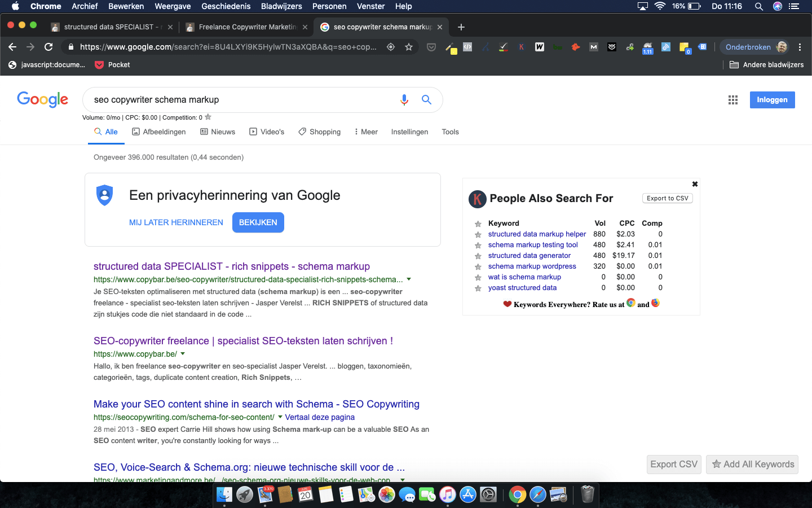Open App Store from the dock
812x508 pixels.
[468, 495]
